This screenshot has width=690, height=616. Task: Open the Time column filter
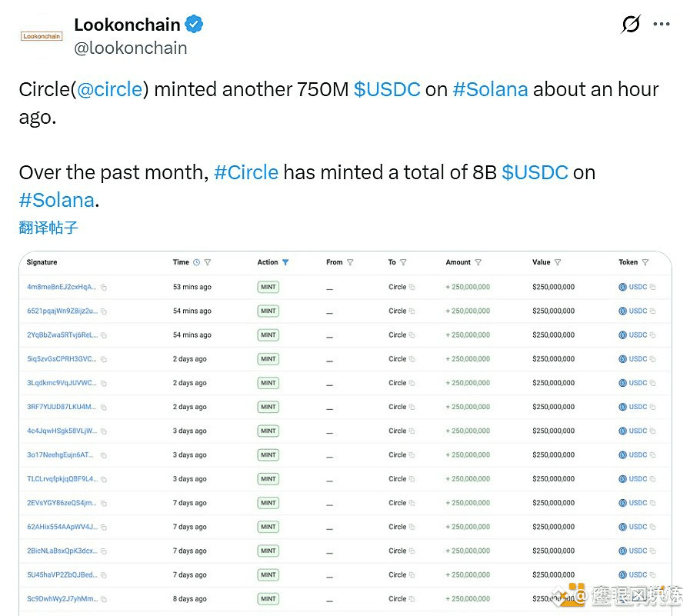coord(208,262)
